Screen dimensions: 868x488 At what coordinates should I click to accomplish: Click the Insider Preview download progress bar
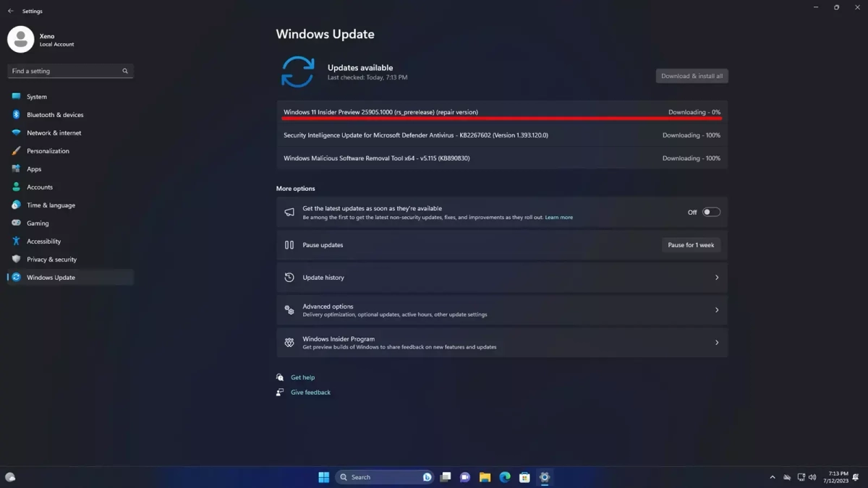502,119
